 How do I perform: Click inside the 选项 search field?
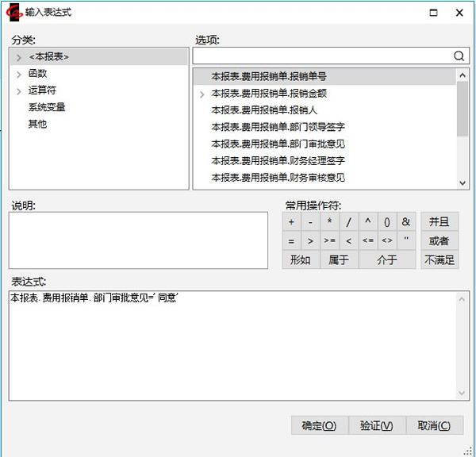(321, 56)
